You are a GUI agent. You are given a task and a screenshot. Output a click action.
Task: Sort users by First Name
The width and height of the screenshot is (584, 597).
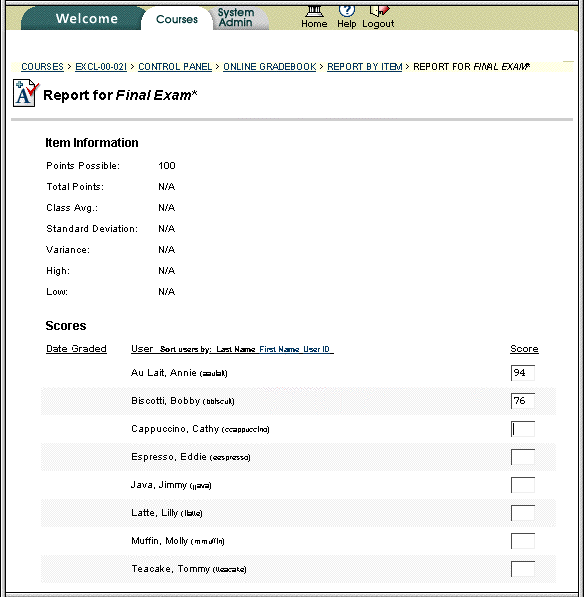pyautogui.click(x=279, y=349)
